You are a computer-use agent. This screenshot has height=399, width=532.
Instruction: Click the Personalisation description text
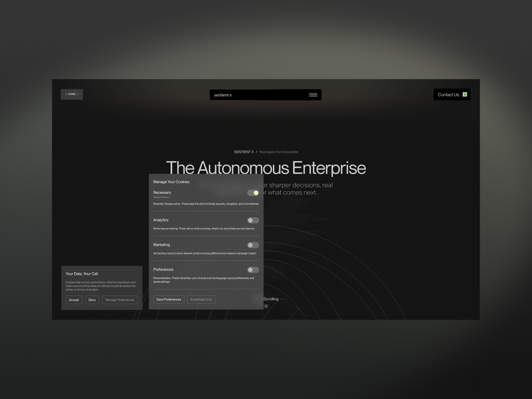click(x=204, y=280)
